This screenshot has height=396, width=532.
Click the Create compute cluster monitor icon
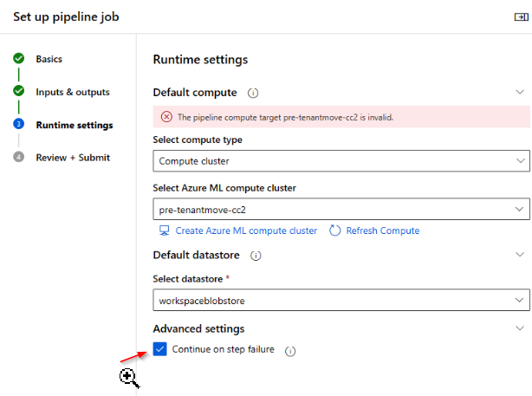165,230
